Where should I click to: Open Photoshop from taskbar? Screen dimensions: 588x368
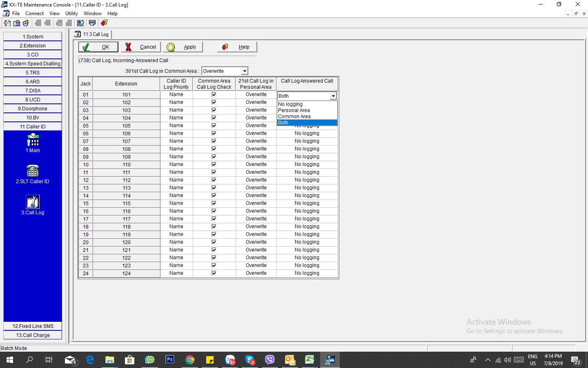[x=170, y=360]
